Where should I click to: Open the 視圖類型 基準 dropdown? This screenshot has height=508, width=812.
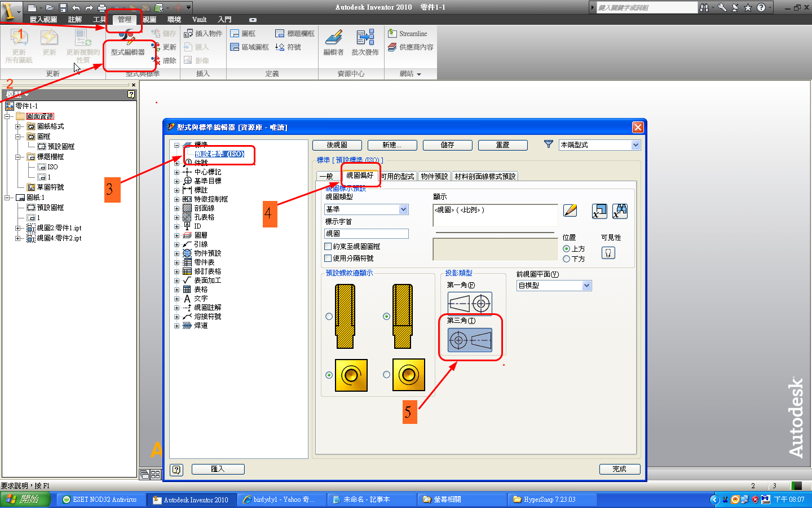[367, 209]
